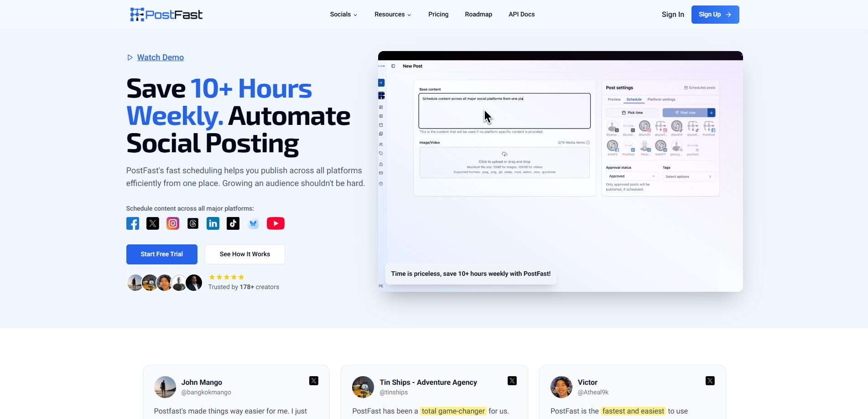
Task: Click the five-star rating near Trusted by creators
Action: [226, 277]
